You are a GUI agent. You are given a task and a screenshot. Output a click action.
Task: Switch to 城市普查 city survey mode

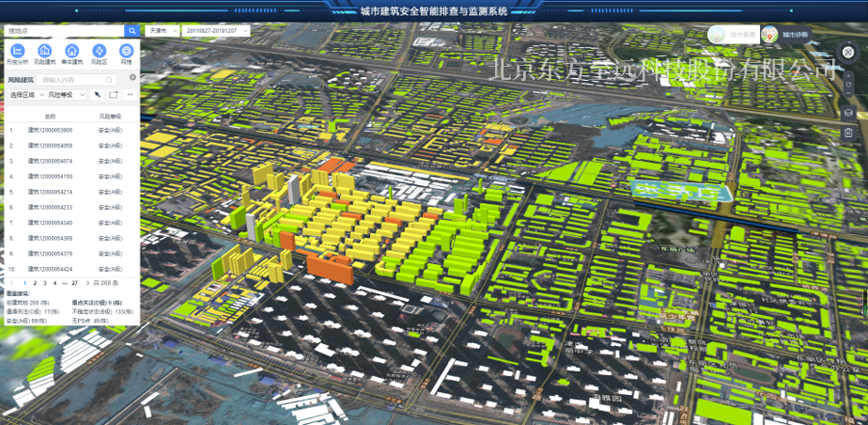733,35
